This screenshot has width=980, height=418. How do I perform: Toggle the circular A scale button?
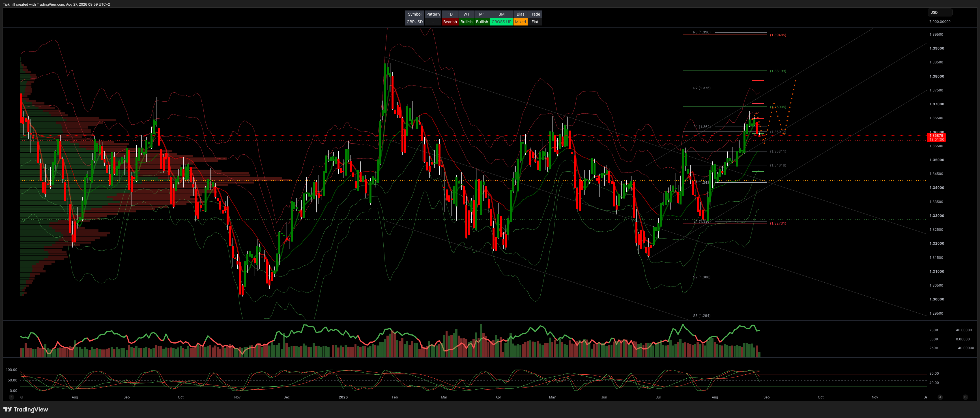tap(940, 397)
